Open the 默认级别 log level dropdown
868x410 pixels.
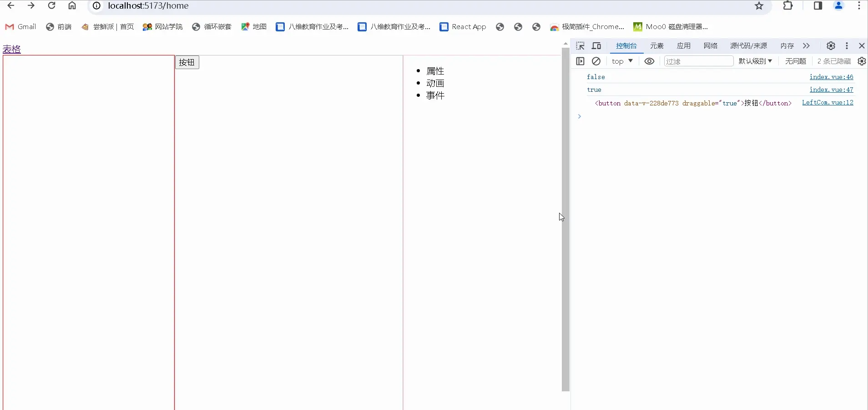click(755, 61)
